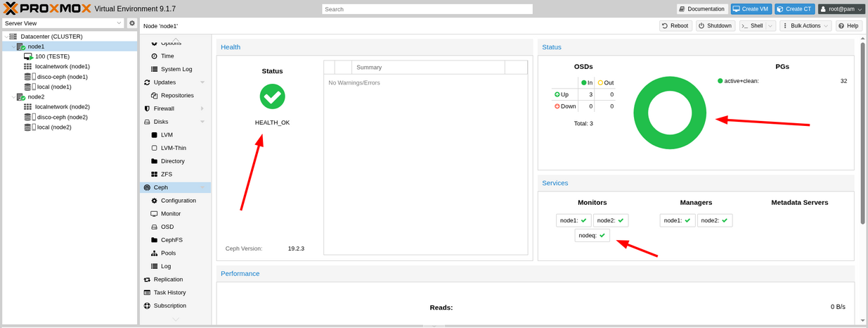Expand the root@pam user menu
This screenshot has height=328, width=868.
(841, 9)
